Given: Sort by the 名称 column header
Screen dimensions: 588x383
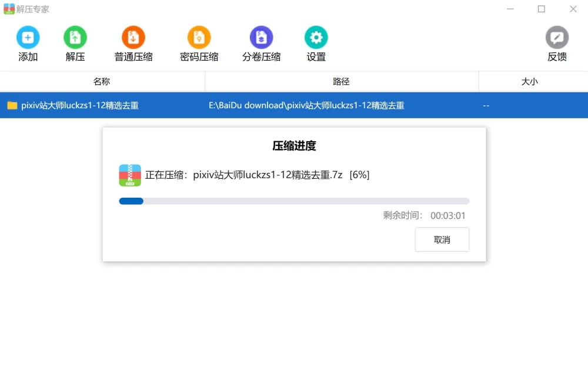Looking at the screenshot, I should pos(102,81).
